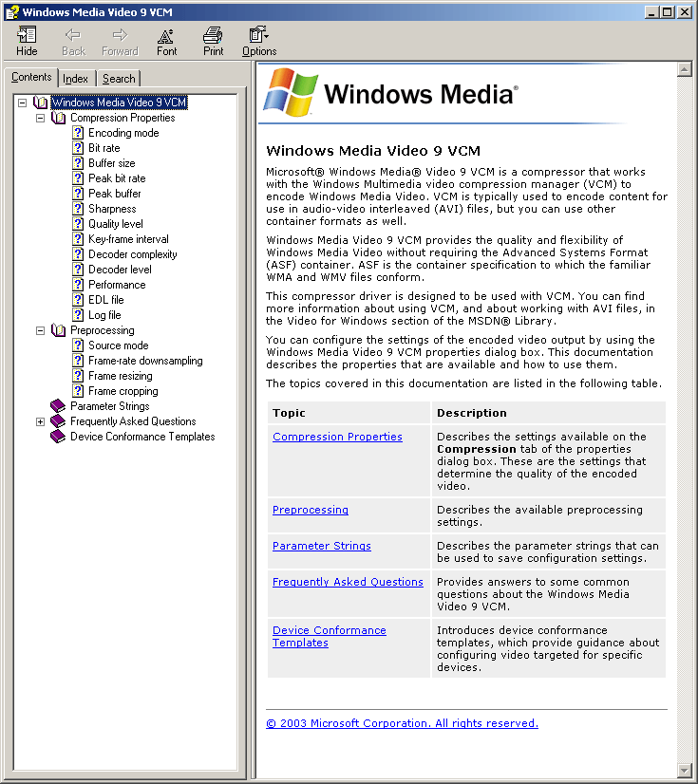Expand the Frequently Asked Questions node
698x784 pixels.
40,422
